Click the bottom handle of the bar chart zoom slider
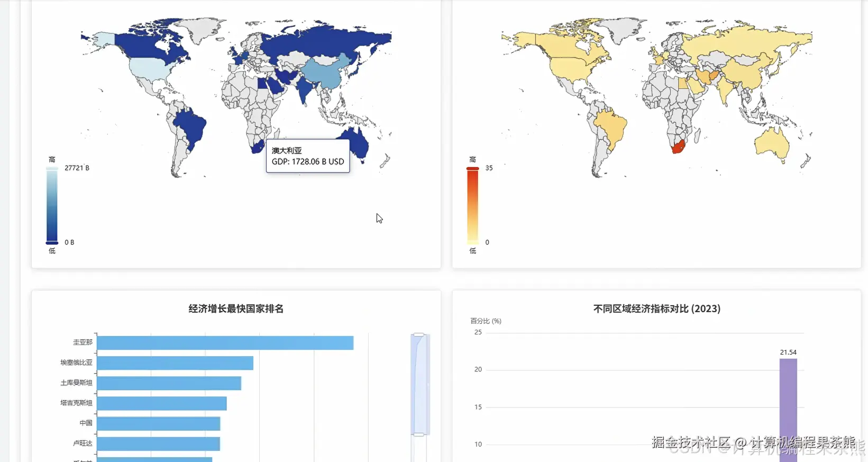868x462 pixels. (x=419, y=434)
